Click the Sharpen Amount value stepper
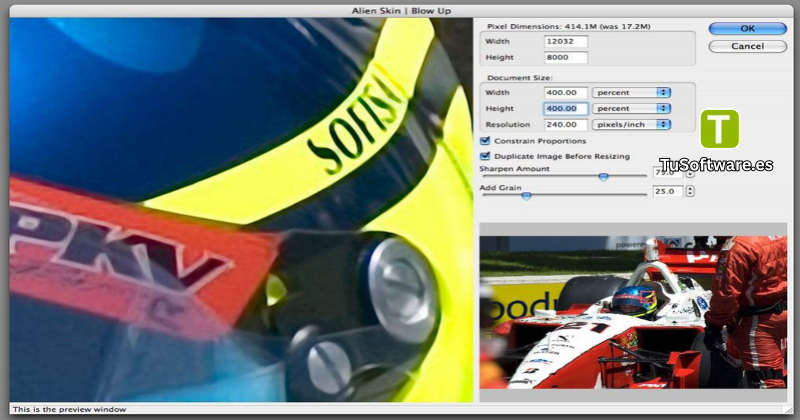 (x=690, y=173)
